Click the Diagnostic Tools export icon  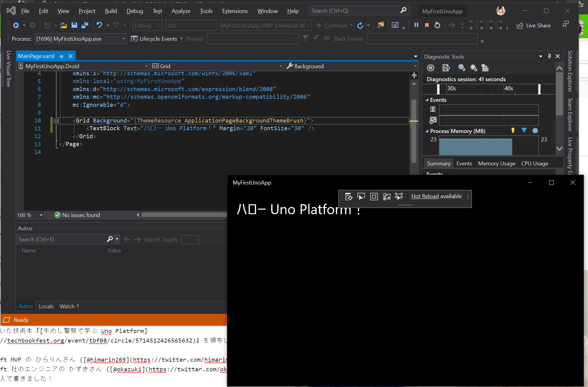446,68
